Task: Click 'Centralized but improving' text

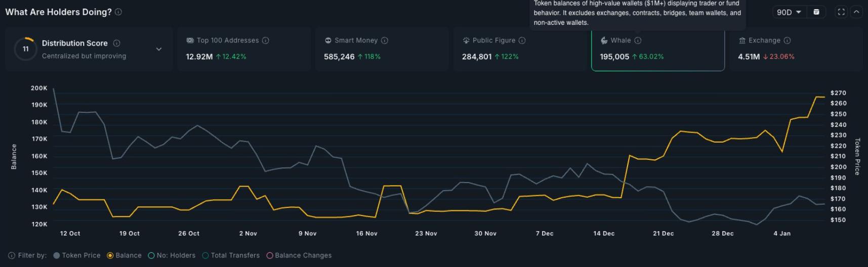Action: point(84,56)
